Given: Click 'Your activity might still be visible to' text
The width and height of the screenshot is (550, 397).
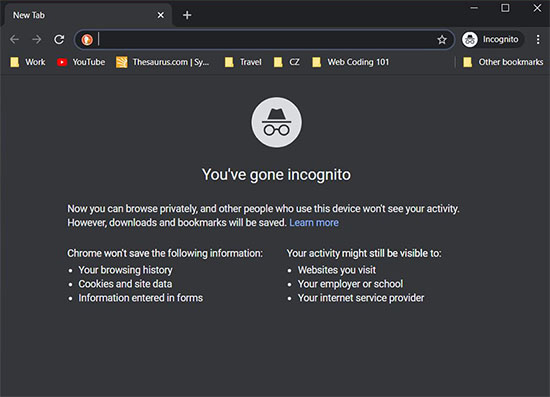Looking at the screenshot, I should pyautogui.click(x=364, y=253).
